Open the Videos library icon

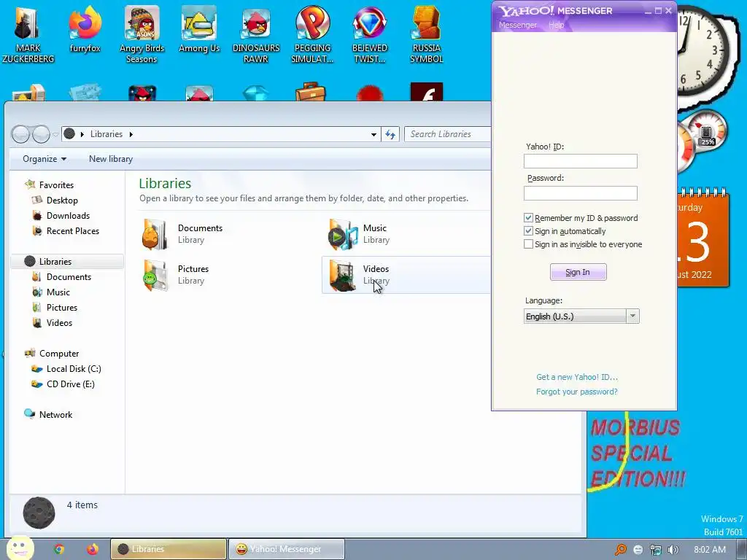coord(343,275)
